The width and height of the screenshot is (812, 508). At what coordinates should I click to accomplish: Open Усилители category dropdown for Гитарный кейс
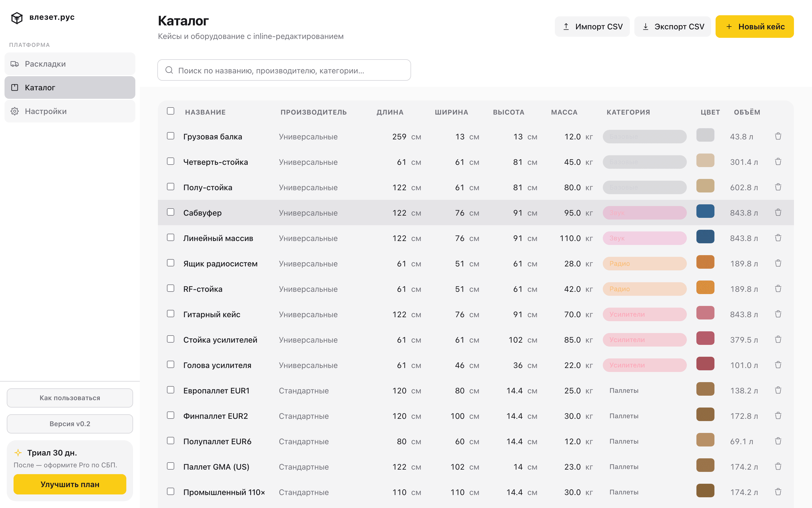[x=645, y=314]
